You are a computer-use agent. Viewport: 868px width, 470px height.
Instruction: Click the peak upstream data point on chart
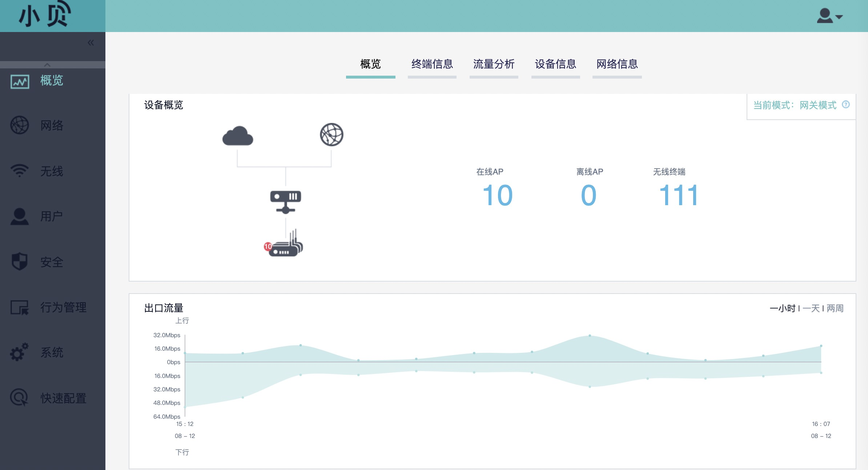(590, 335)
